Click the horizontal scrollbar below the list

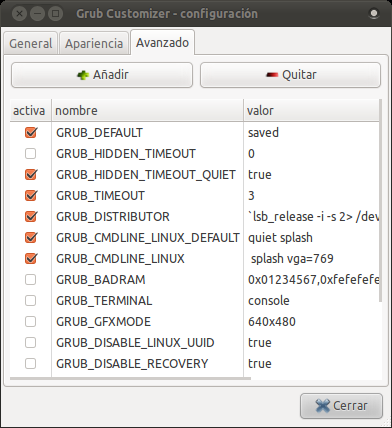click(x=130, y=379)
